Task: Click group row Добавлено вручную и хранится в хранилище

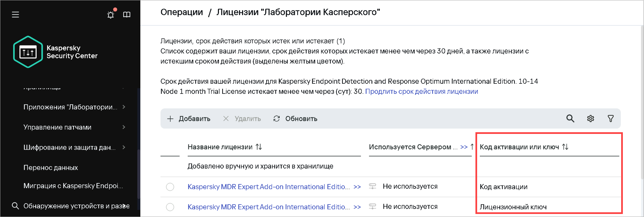Action: point(260,166)
